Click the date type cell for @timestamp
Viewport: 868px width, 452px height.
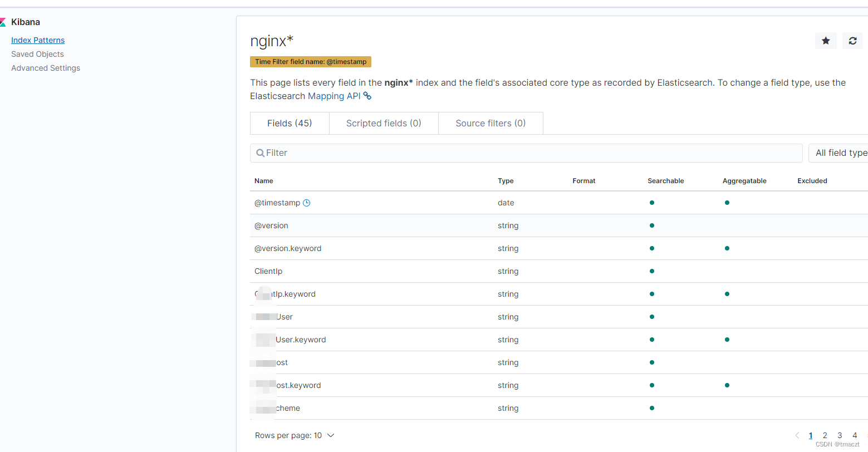tap(506, 203)
